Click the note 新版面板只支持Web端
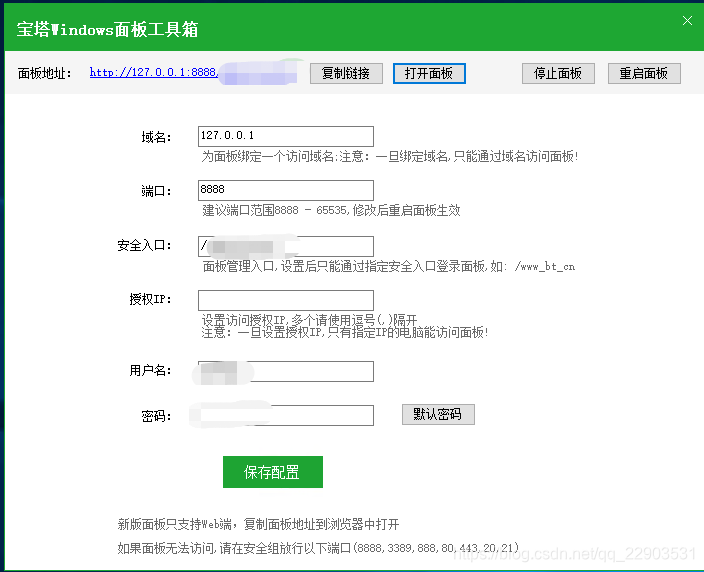 click(x=258, y=524)
